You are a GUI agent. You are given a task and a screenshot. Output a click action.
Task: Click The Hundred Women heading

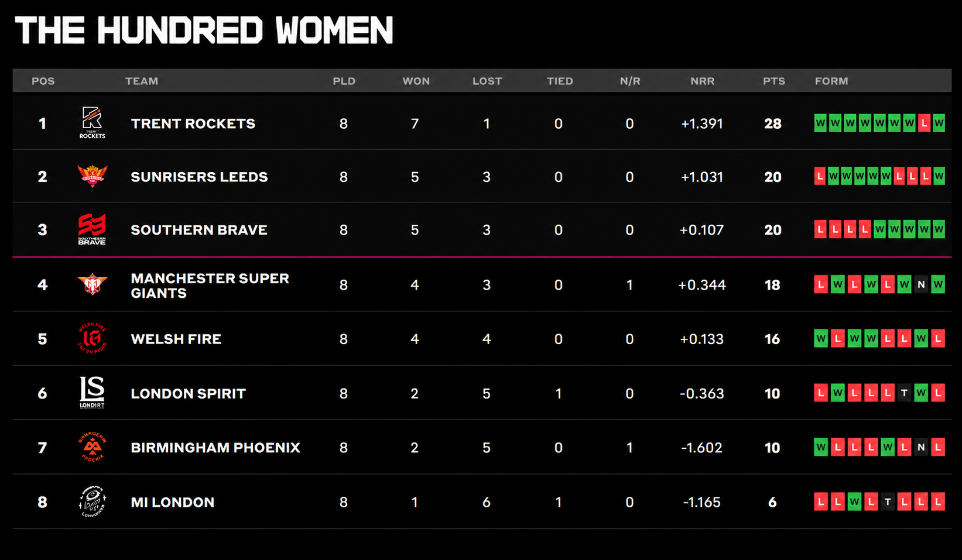[204, 30]
